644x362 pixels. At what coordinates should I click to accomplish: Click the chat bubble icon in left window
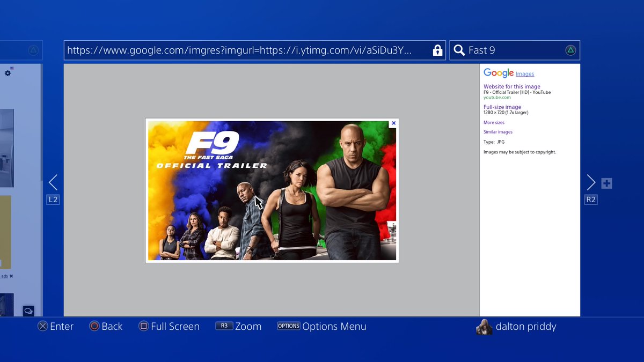click(28, 311)
